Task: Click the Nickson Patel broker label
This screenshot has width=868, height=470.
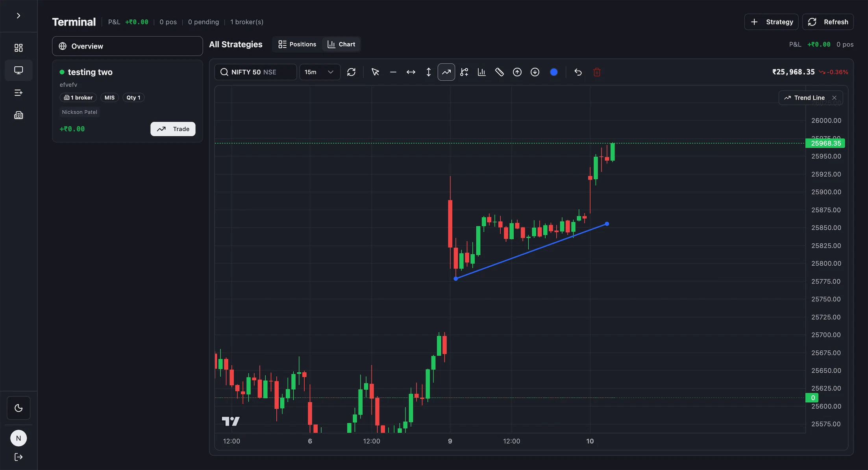Action: click(x=80, y=112)
